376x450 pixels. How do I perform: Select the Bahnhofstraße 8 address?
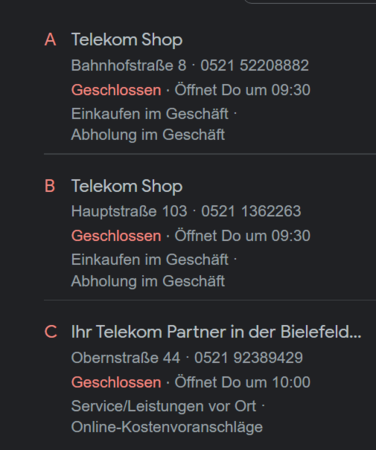coord(129,65)
